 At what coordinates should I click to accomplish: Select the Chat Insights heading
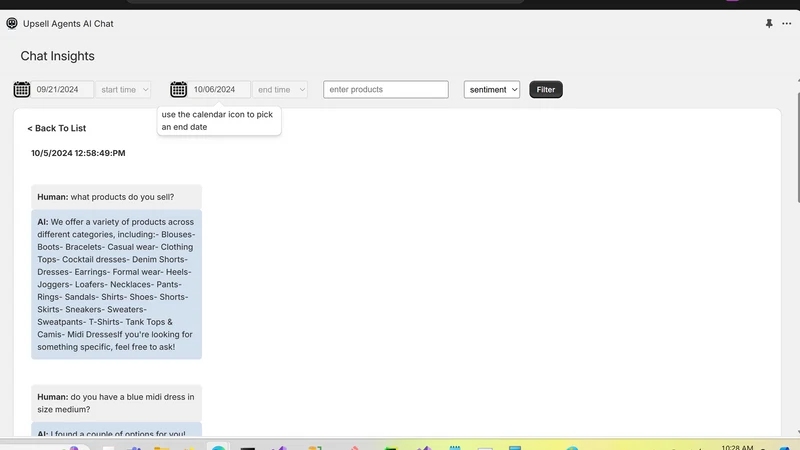point(58,56)
